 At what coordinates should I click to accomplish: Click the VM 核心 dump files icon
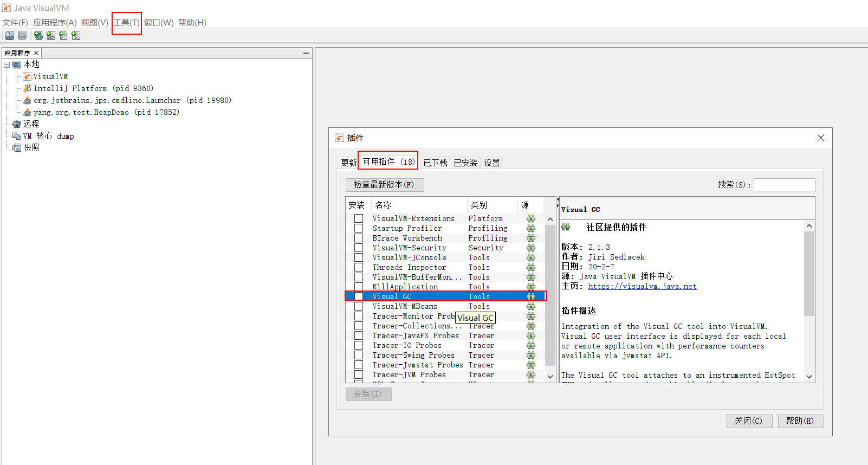coord(17,136)
